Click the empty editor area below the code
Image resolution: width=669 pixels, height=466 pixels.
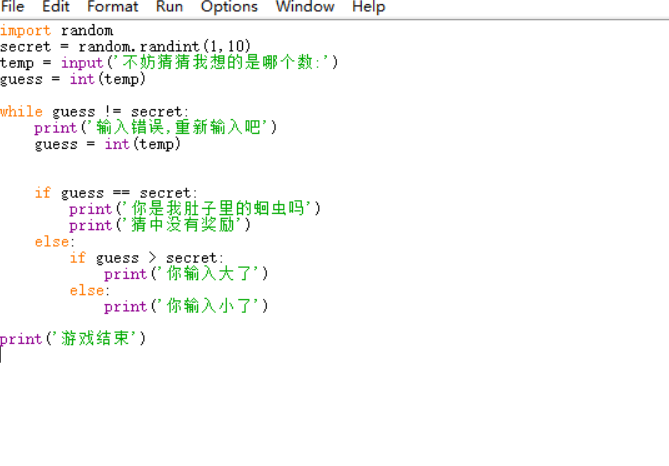(x=330, y=410)
